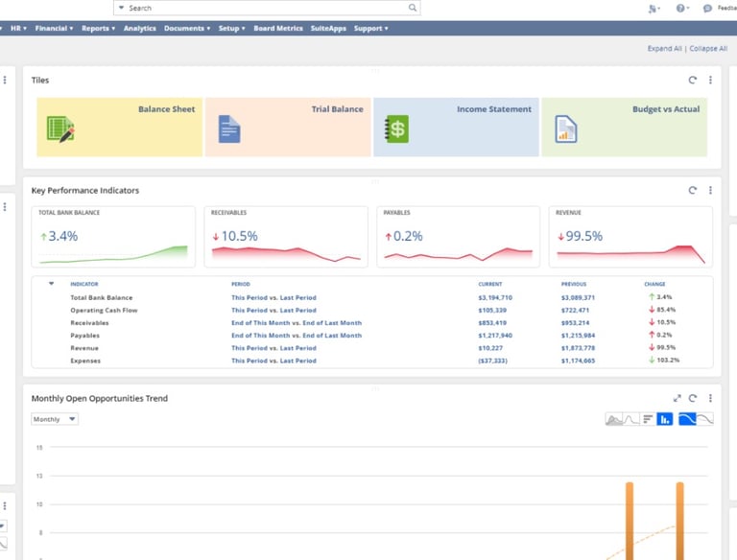Open the Budget vs Actual report icon

tap(565, 128)
